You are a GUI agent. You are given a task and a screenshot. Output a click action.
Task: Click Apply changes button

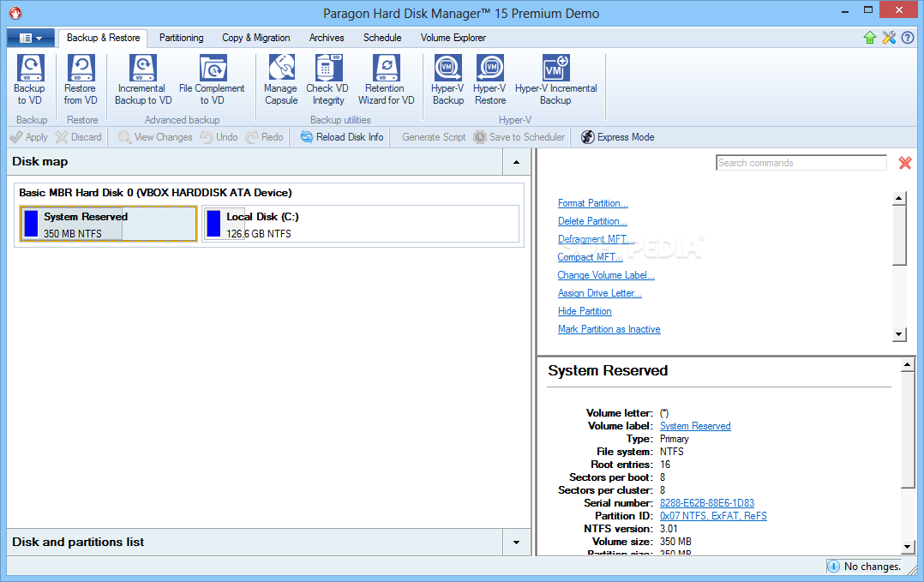click(29, 137)
